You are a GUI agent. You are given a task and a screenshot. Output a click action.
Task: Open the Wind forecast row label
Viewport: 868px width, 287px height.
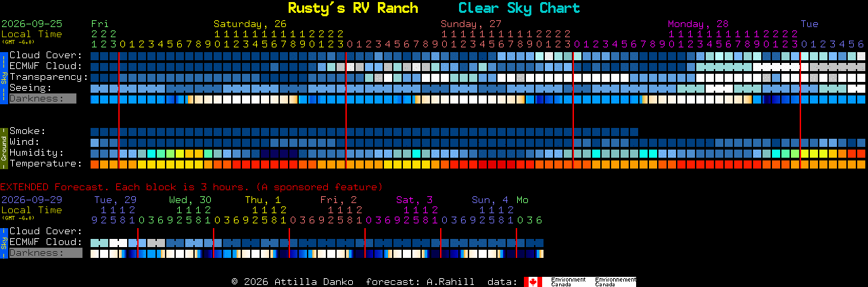(24, 141)
